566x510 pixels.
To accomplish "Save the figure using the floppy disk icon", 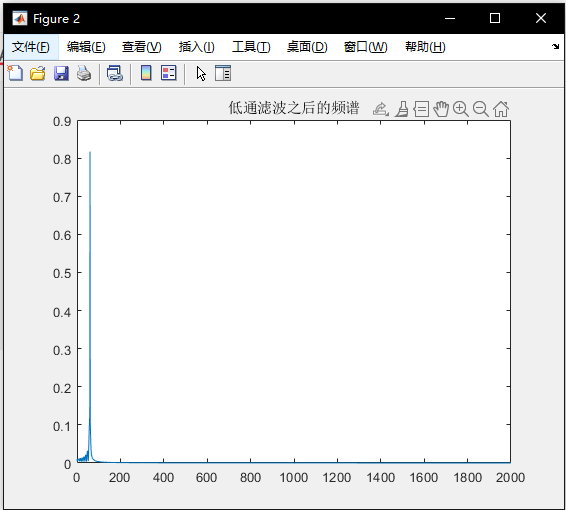I will [61, 73].
